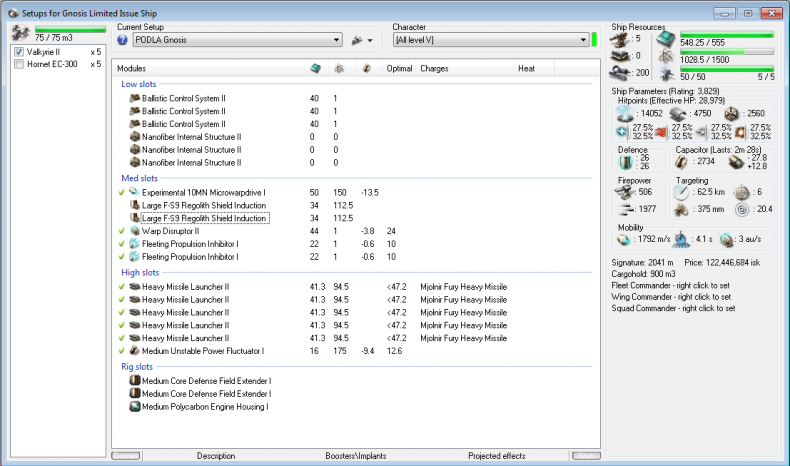Switch to the Description tab
This screenshot has width=790, height=466.
click(216, 456)
